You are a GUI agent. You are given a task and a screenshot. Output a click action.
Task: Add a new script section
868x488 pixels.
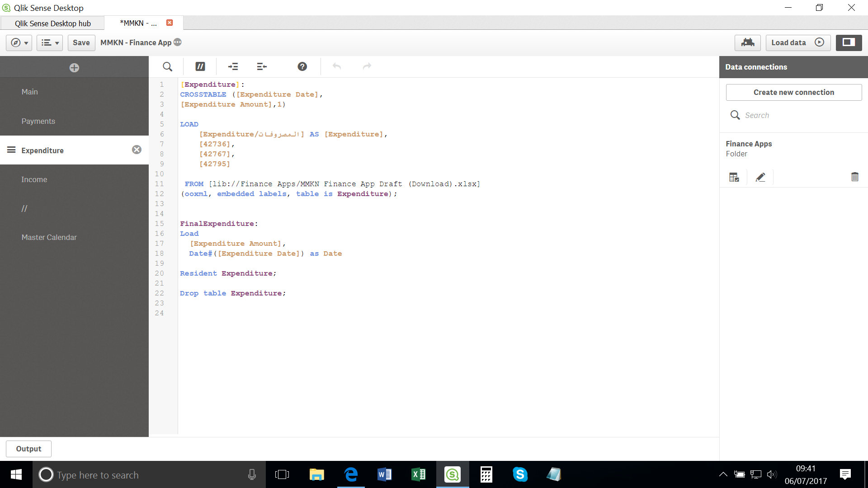tap(74, 67)
